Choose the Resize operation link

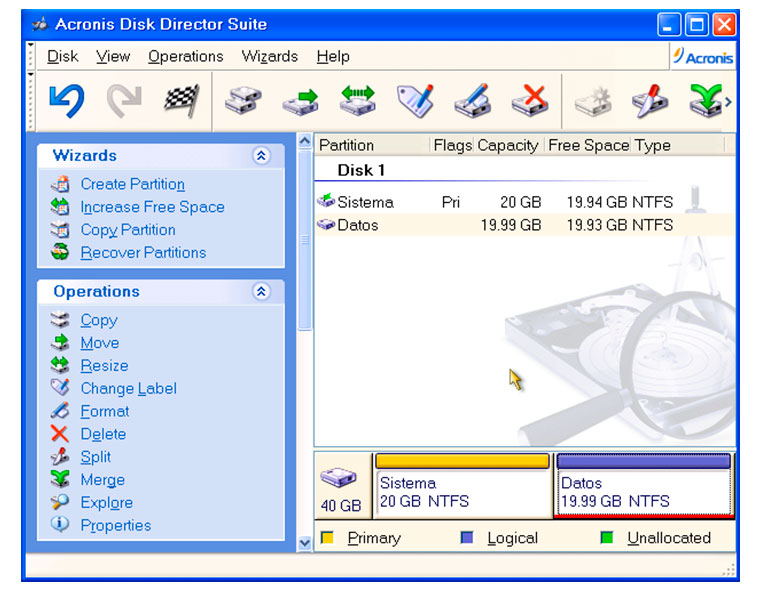[x=104, y=366]
